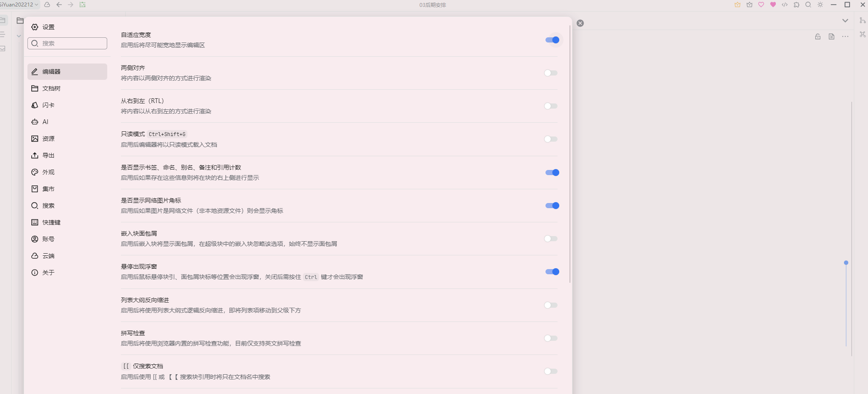
Task: Select the 搜索 settings tab
Action: [67, 206]
